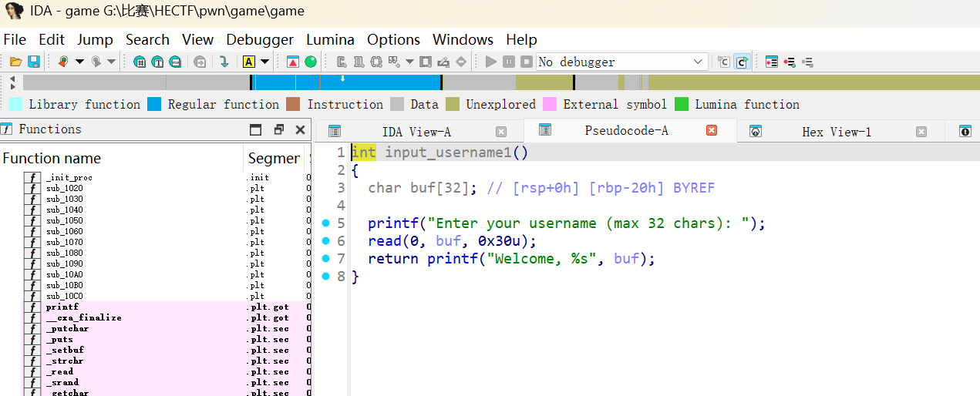Screen dimensions: 980x396
Task: Click the yellow arrow navigation band marker
Action: coord(342,79)
